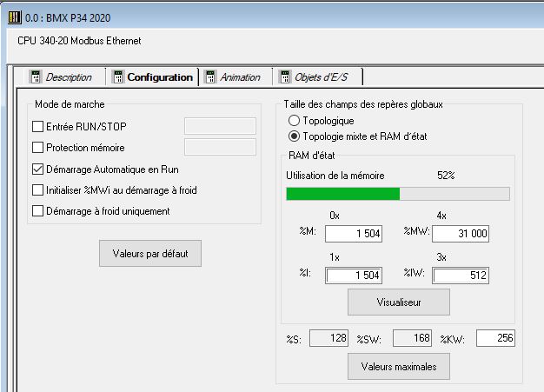Open the Visualiseur button
Screen dimensions: 544x392
(398, 302)
